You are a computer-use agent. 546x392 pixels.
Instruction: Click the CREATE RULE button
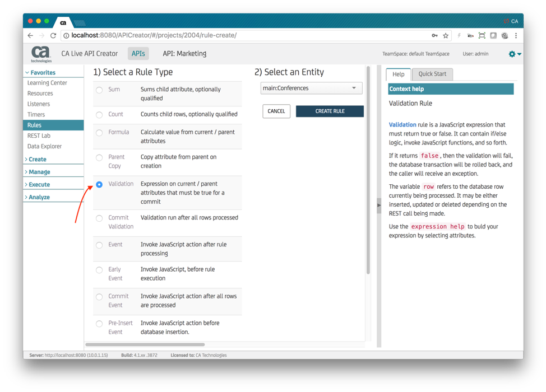[x=330, y=111]
